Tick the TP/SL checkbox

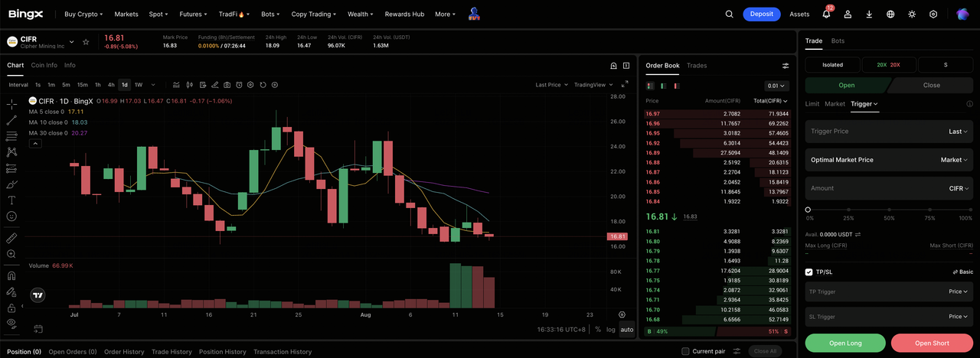(x=809, y=272)
